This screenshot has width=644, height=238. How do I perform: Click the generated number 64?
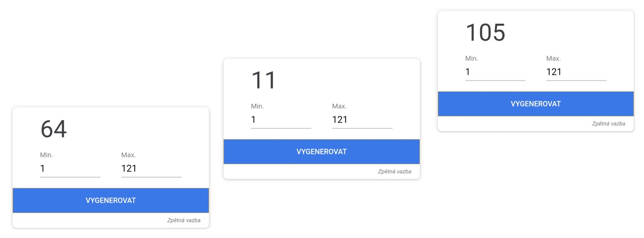pyautogui.click(x=54, y=129)
